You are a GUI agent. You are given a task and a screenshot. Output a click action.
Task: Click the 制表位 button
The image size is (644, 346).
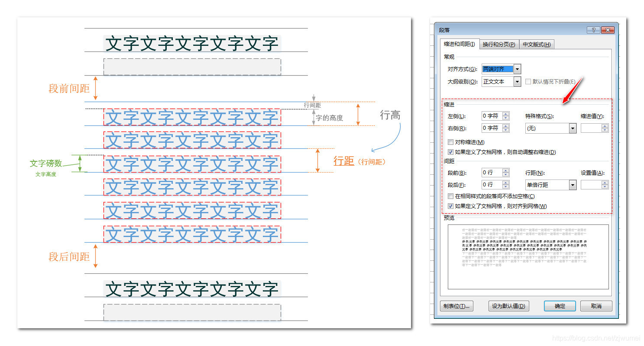click(x=456, y=306)
